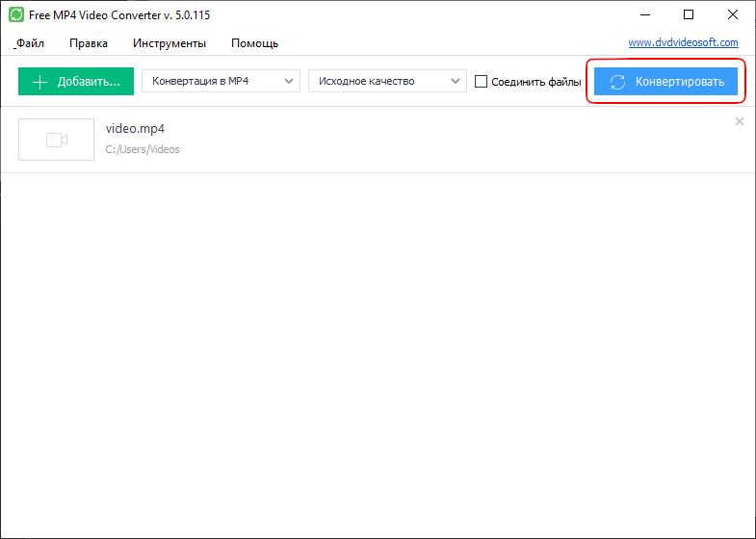Close the Free MP4 Video Converter window
The image size is (756, 539).
tap(732, 15)
